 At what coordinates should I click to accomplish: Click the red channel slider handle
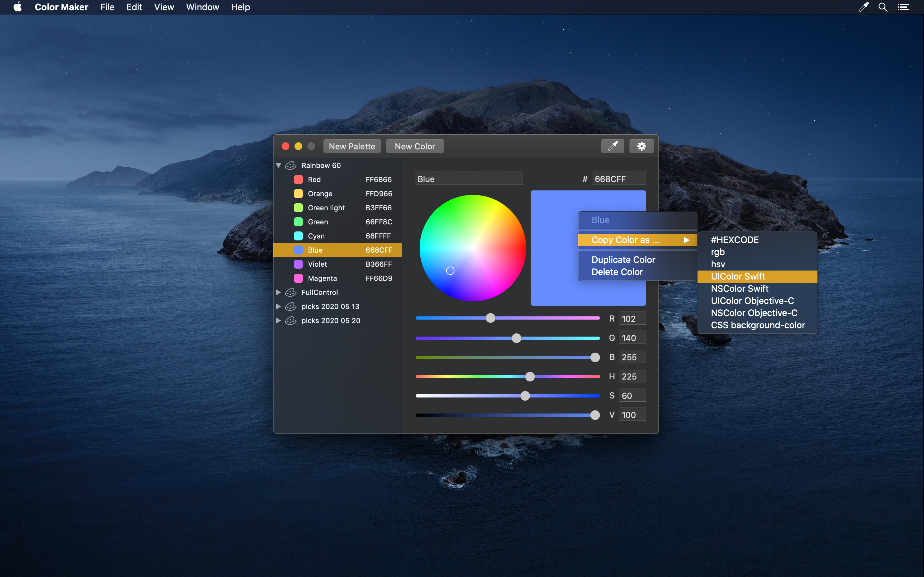point(490,318)
